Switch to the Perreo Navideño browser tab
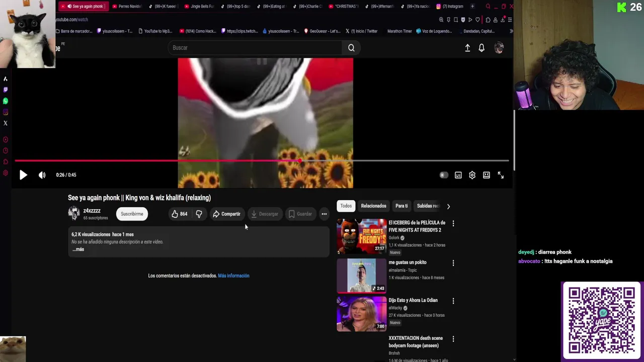Image resolution: width=644 pixels, height=362 pixels. [127, 7]
